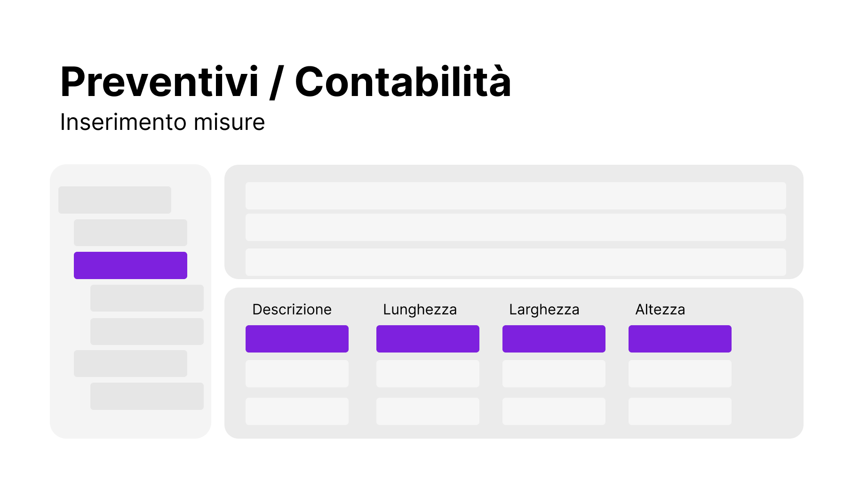Select the purple highlighted sidebar item

130,265
